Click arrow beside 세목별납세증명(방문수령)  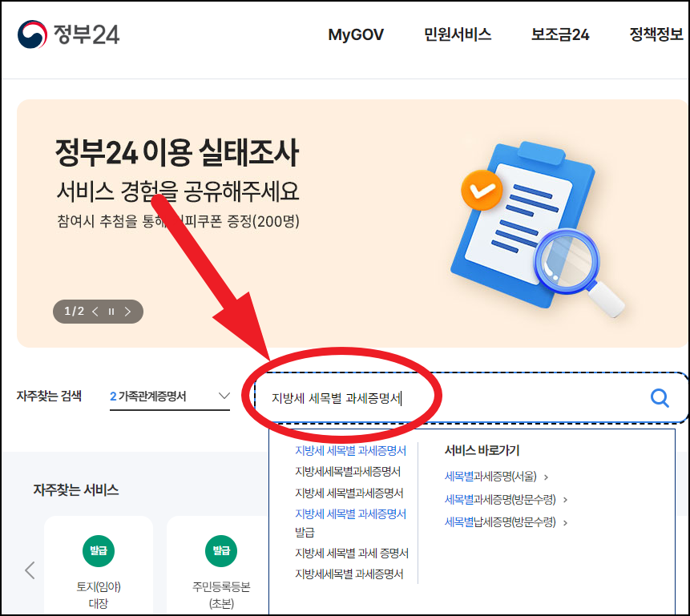566,523
